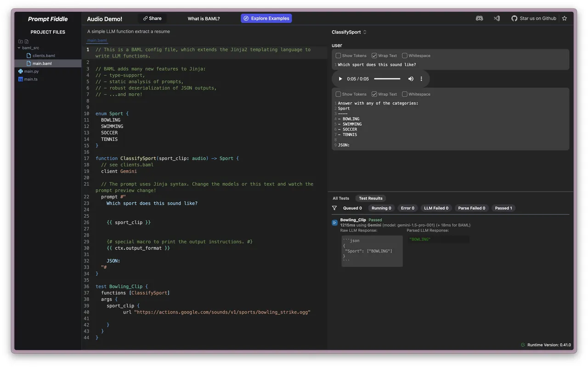Switch to the All Tests tab

pos(341,198)
